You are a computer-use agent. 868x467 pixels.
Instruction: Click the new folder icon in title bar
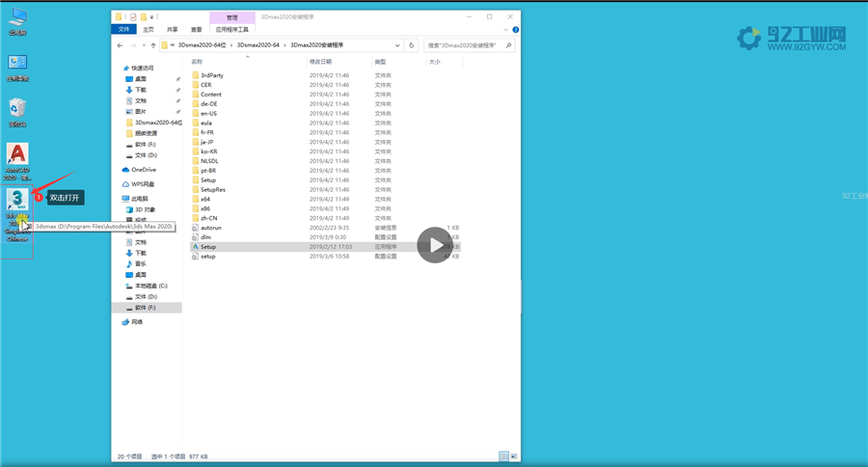coord(144,17)
